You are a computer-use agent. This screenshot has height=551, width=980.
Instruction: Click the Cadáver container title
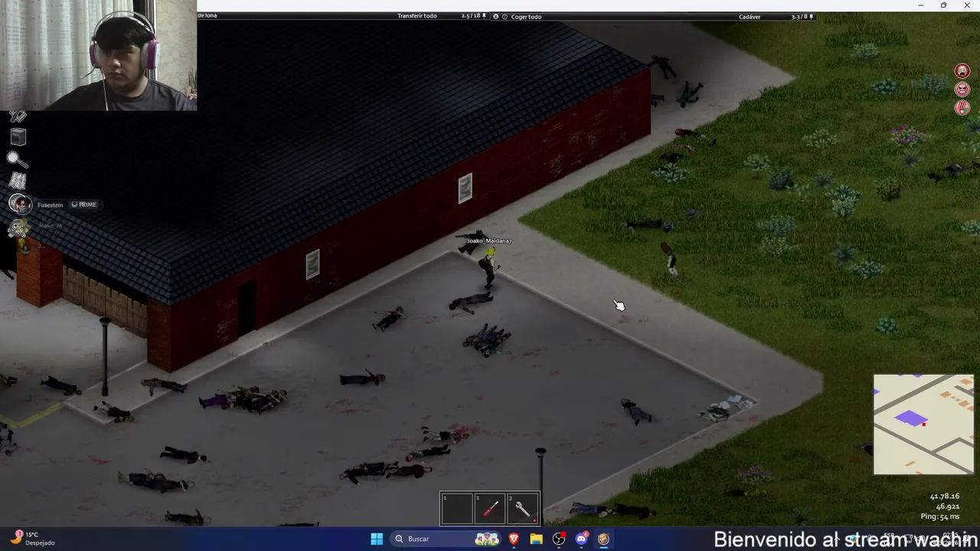point(750,16)
